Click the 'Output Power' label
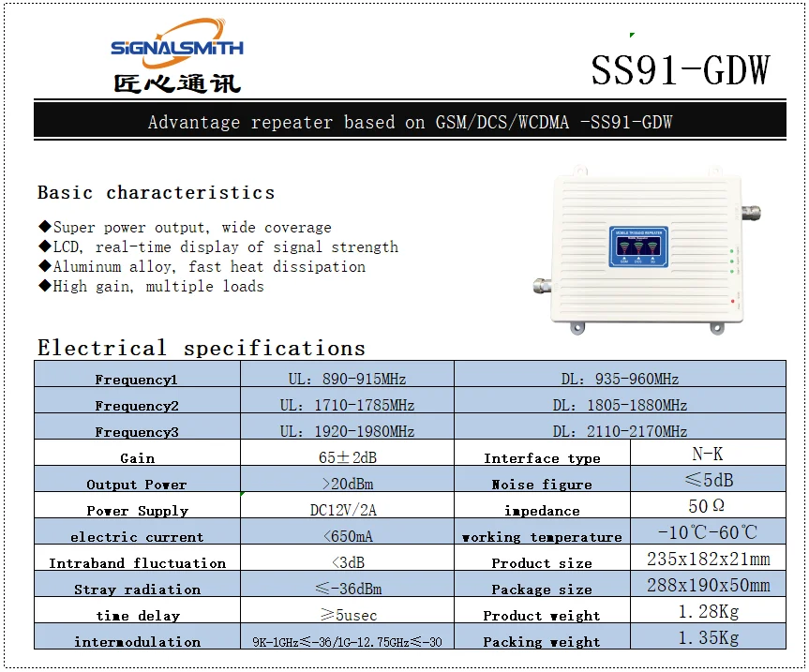This screenshot has height=672, width=809. (137, 485)
